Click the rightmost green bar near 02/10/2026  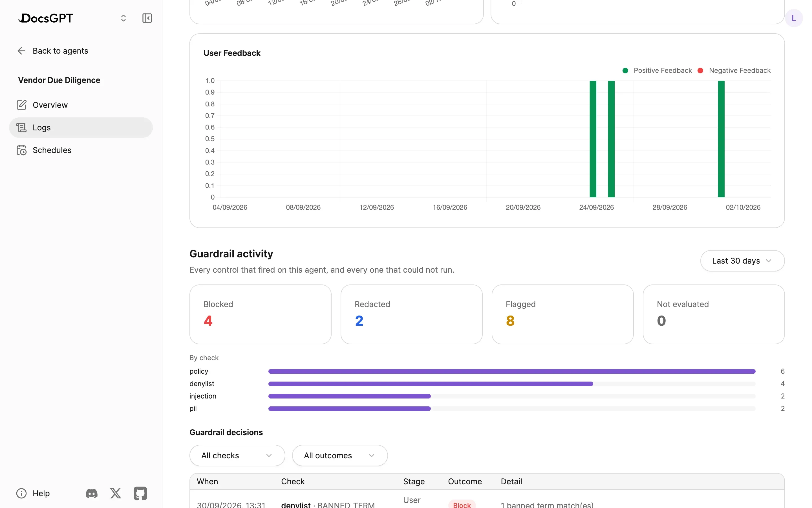point(721,139)
